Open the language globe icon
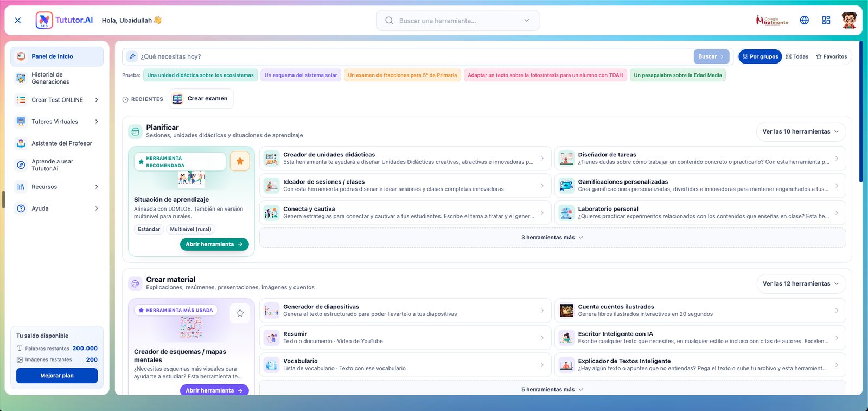The image size is (868, 411). (805, 20)
